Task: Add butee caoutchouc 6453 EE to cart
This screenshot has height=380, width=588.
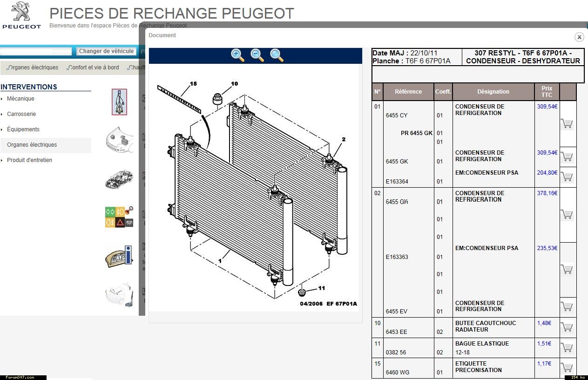Action: (x=567, y=327)
